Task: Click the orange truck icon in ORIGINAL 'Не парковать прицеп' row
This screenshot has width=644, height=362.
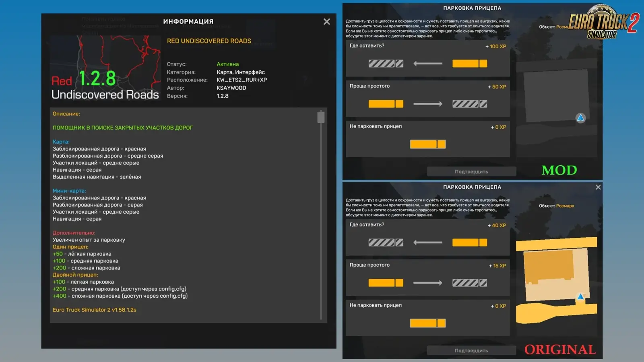Action: [428, 323]
